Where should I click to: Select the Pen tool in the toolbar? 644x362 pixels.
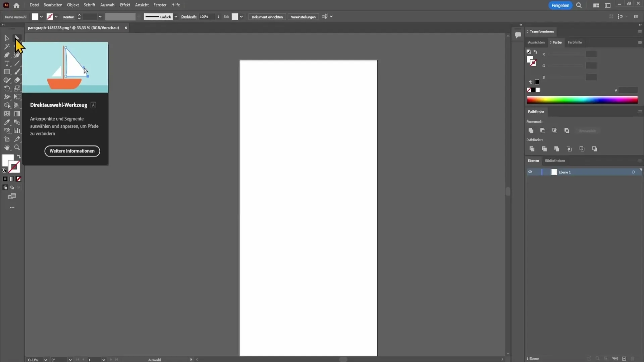pos(7,55)
